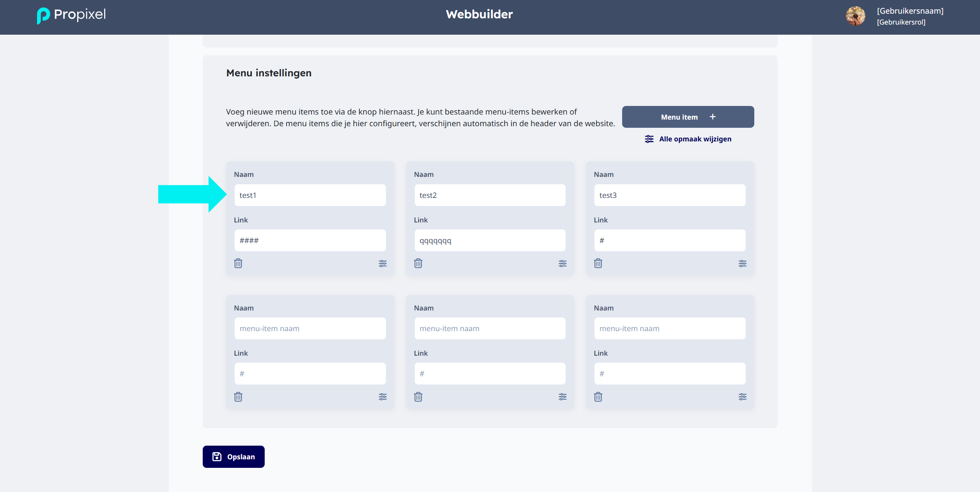The image size is (980, 492).
Task: Save with the Opslaan button
Action: click(x=234, y=457)
